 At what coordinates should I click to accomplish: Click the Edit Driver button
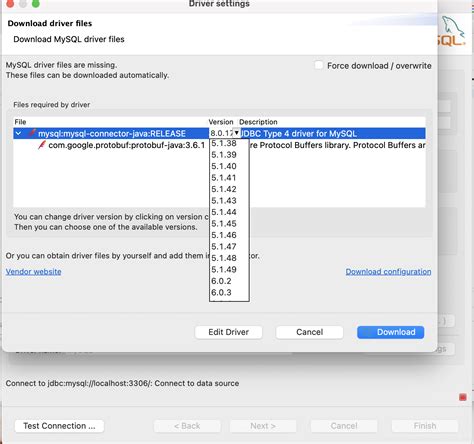coord(229,332)
